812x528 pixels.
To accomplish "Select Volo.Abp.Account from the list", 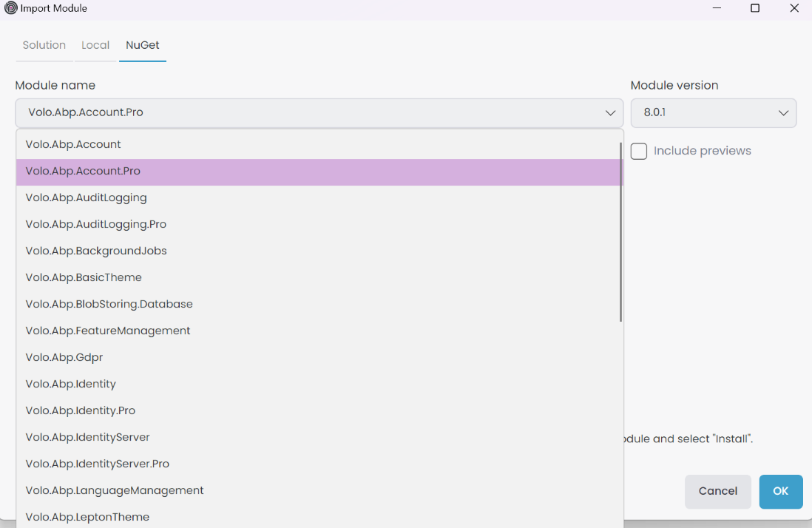I will (x=72, y=144).
